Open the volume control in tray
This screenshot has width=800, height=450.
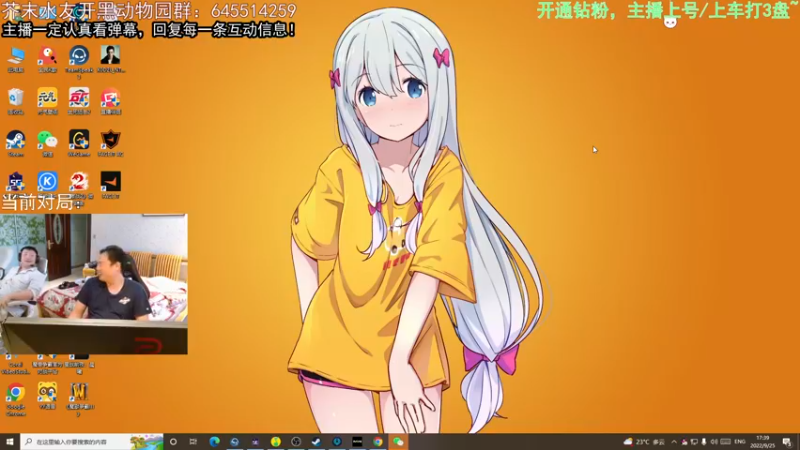click(714, 442)
